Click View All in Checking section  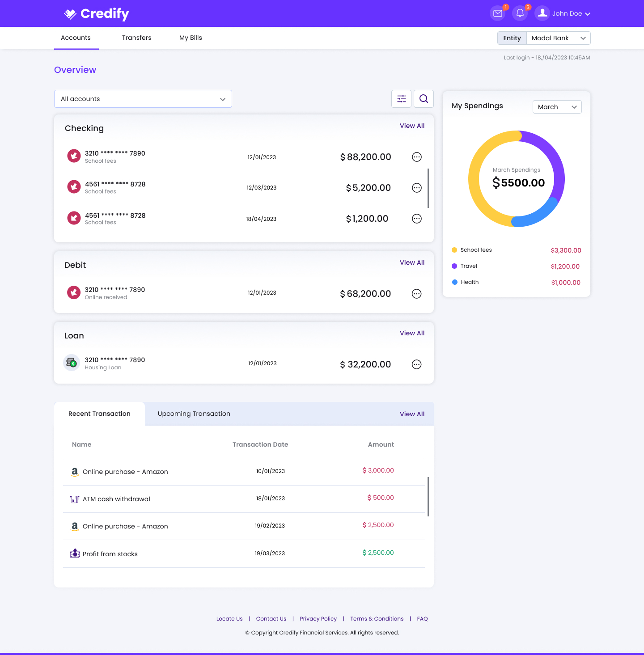[x=412, y=126]
